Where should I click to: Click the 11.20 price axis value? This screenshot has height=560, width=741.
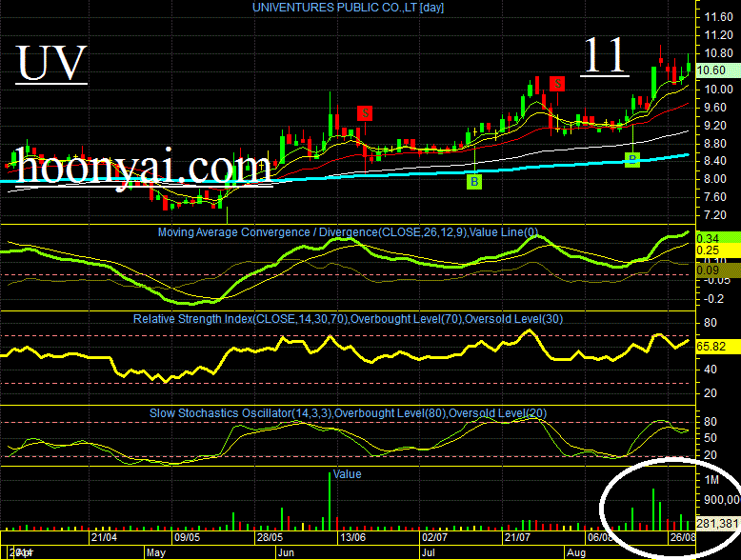click(x=718, y=35)
